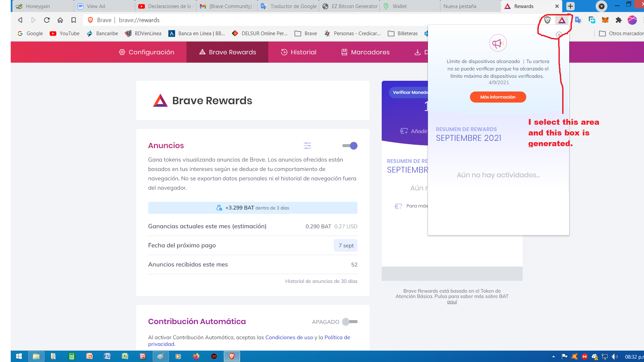The height and width of the screenshot is (362, 644).
Task: Click the Más información button
Action: pyautogui.click(x=498, y=97)
